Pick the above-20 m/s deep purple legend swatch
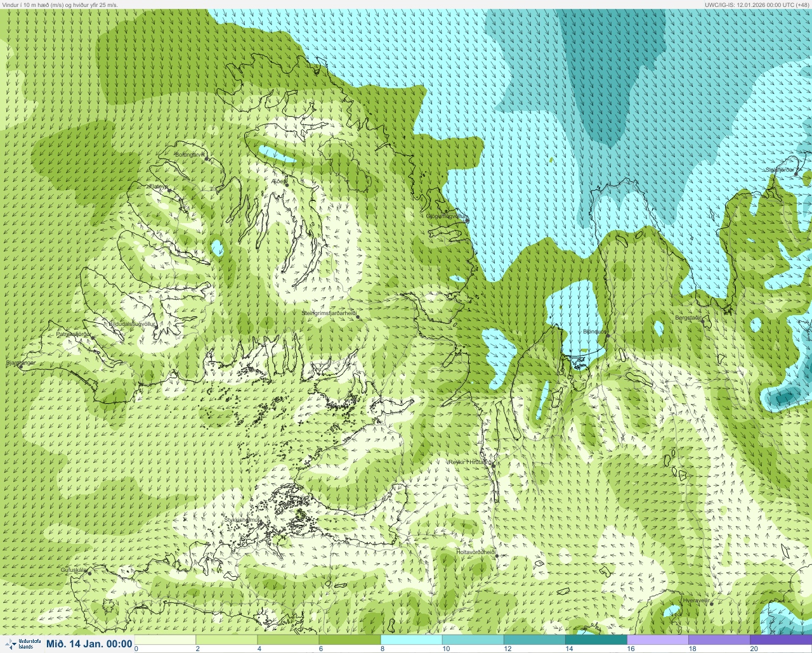The width and height of the screenshot is (812, 653). click(x=781, y=640)
